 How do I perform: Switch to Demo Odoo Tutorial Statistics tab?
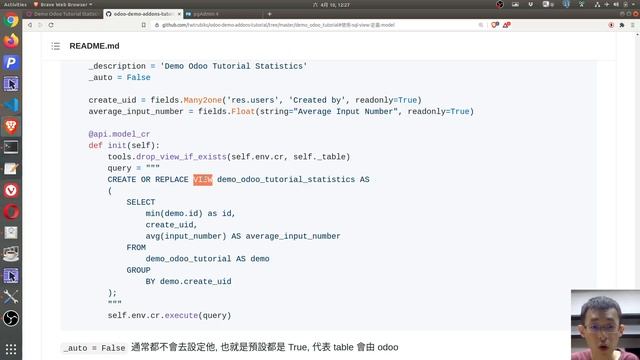(x=62, y=14)
